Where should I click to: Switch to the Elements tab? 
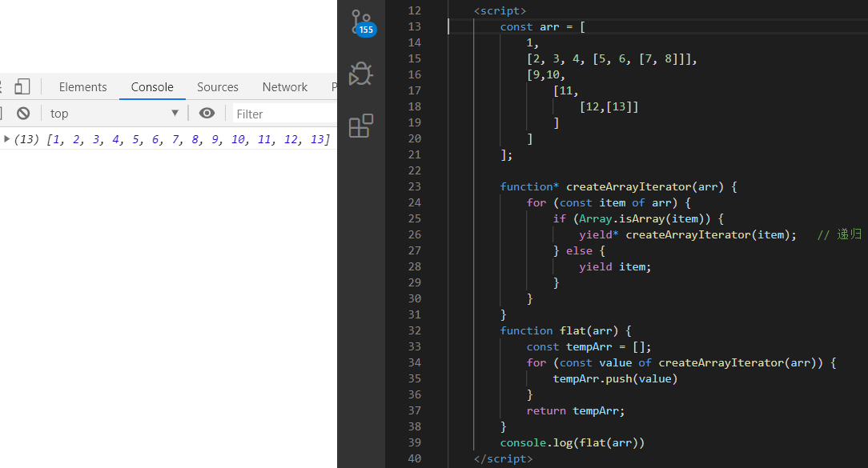coord(83,87)
